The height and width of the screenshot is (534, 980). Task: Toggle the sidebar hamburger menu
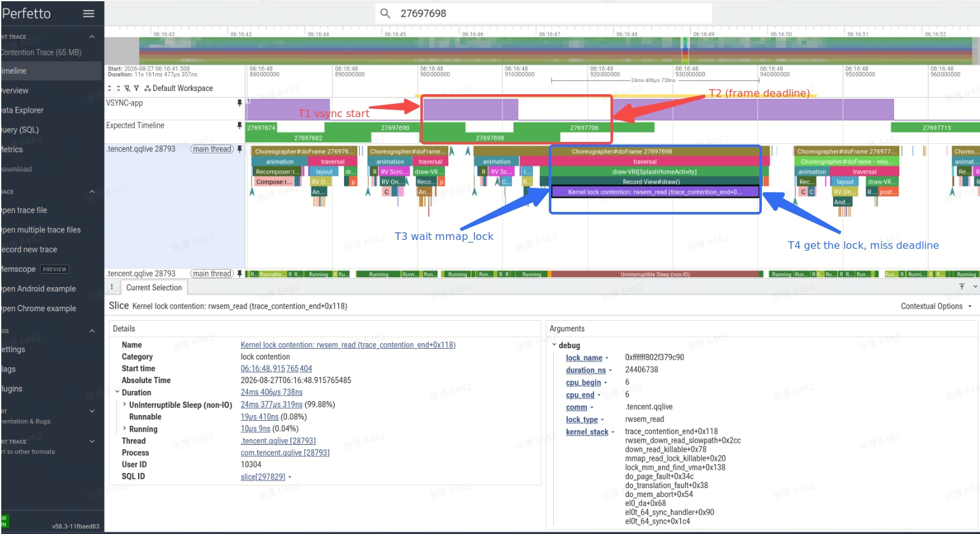[x=89, y=13]
